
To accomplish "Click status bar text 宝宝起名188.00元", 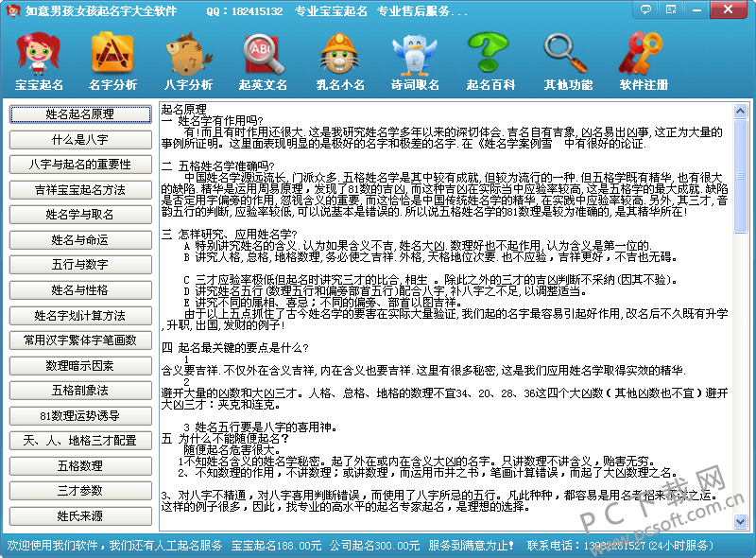I will (x=276, y=546).
